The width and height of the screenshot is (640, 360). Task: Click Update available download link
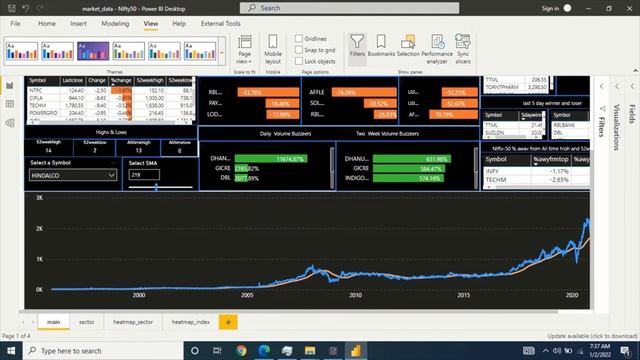pos(592,336)
